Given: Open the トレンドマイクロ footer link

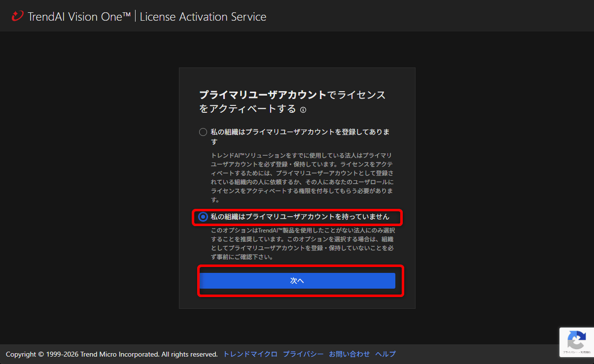Looking at the screenshot, I should pos(250,354).
